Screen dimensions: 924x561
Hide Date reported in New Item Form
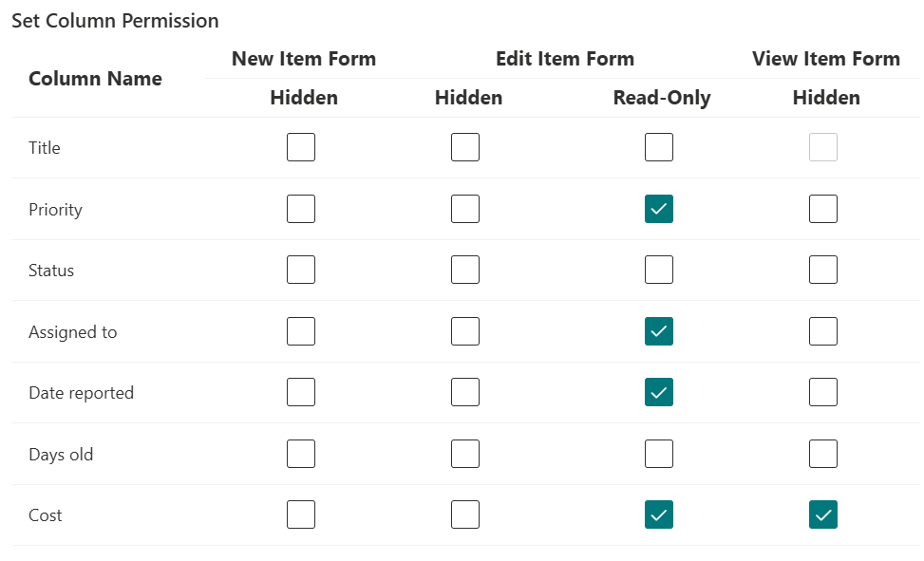click(300, 392)
